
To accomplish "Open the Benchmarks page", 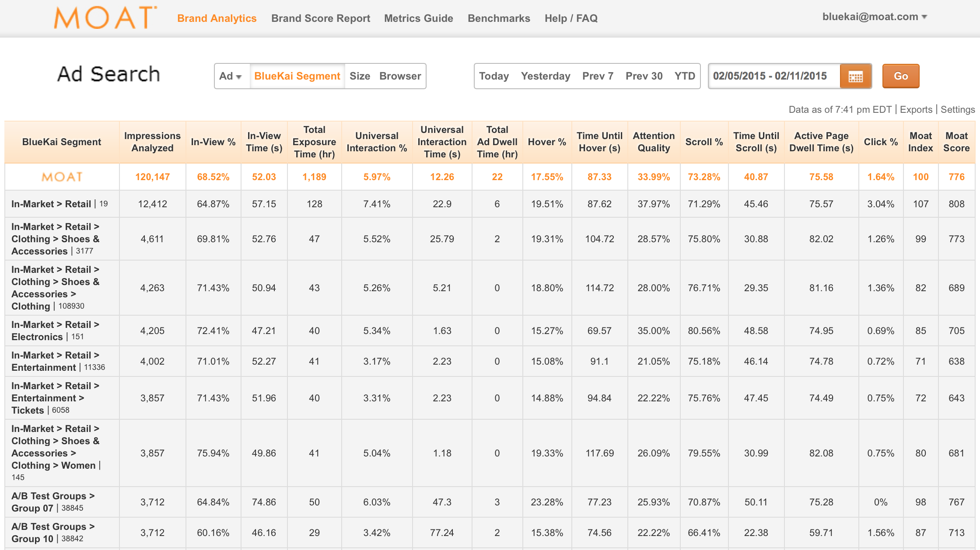I will point(499,18).
